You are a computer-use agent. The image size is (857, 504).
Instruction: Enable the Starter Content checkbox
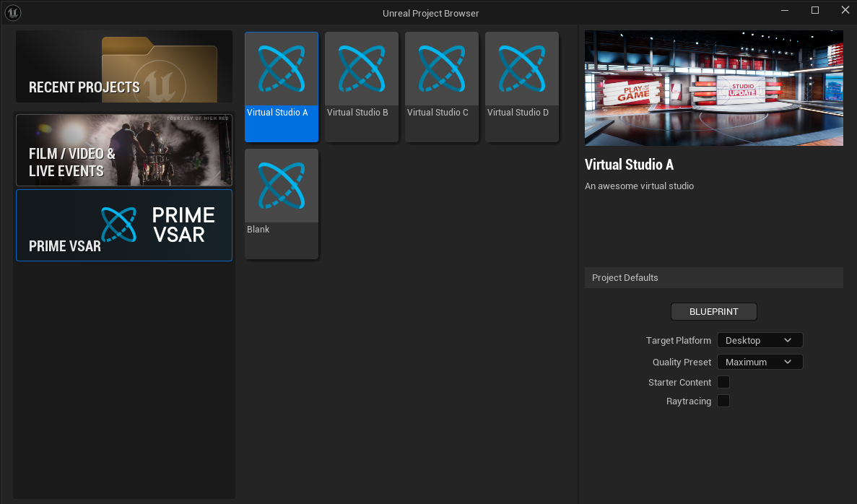pos(723,382)
